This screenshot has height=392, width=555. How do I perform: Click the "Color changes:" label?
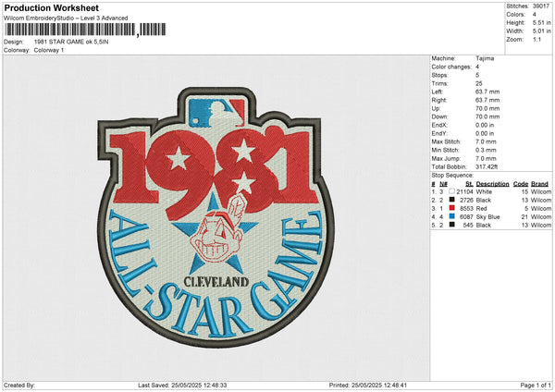[451, 67]
